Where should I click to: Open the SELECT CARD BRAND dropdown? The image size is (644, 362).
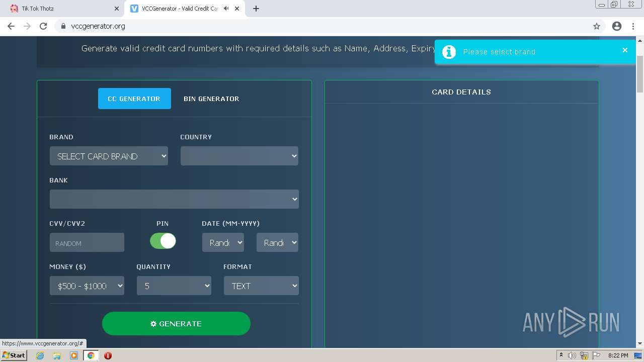tap(109, 156)
